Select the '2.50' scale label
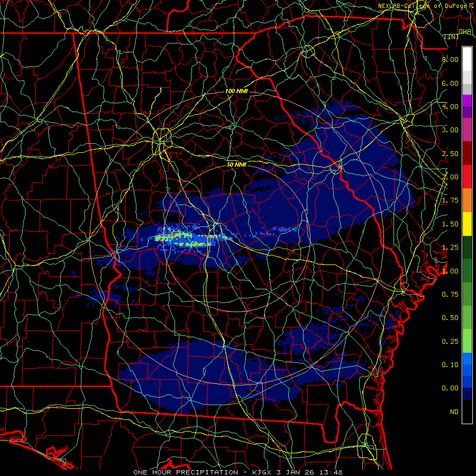 pos(450,153)
